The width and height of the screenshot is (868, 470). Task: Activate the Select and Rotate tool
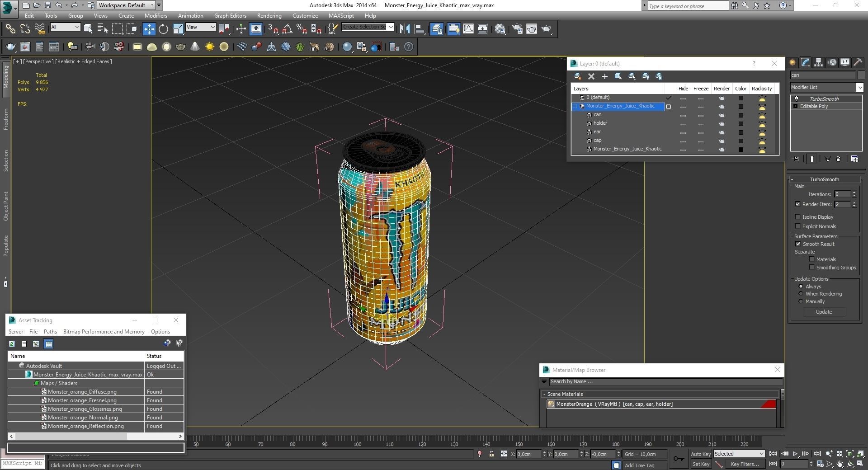pyautogui.click(x=163, y=29)
